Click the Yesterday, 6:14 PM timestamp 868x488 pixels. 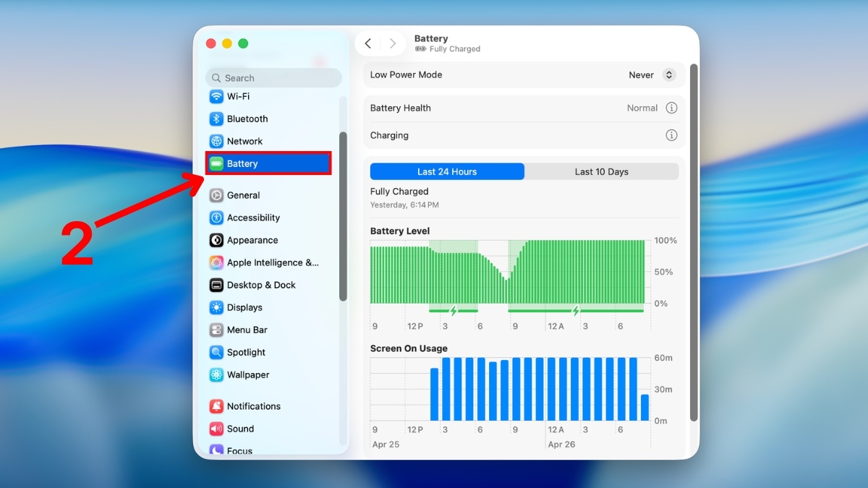tap(404, 205)
